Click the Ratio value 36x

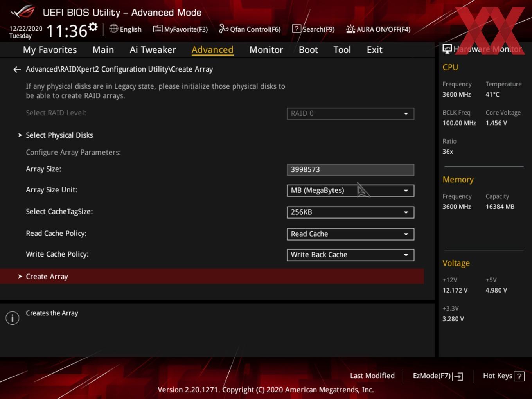[448, 152]
